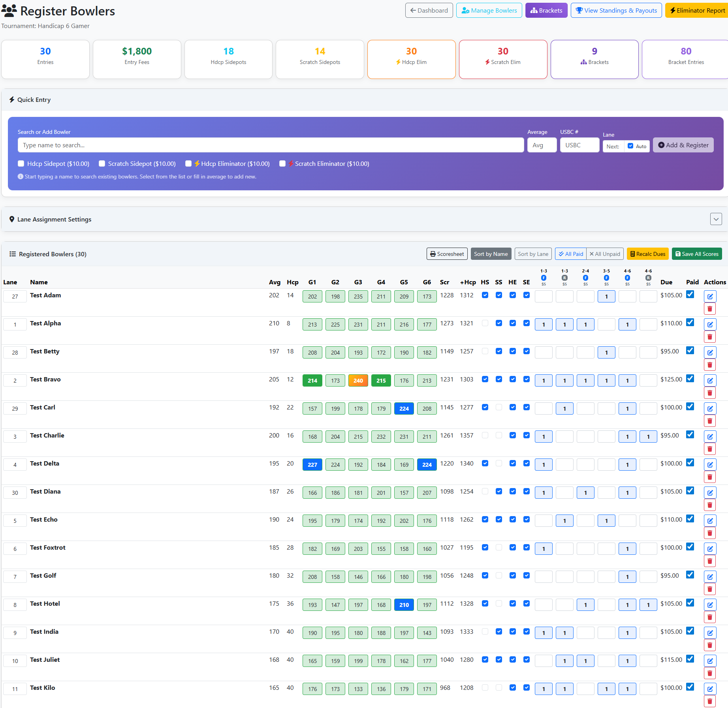Click Test Bravo's orange 240 game score
This screenshot has width=728, height=708.
point(358,381)
